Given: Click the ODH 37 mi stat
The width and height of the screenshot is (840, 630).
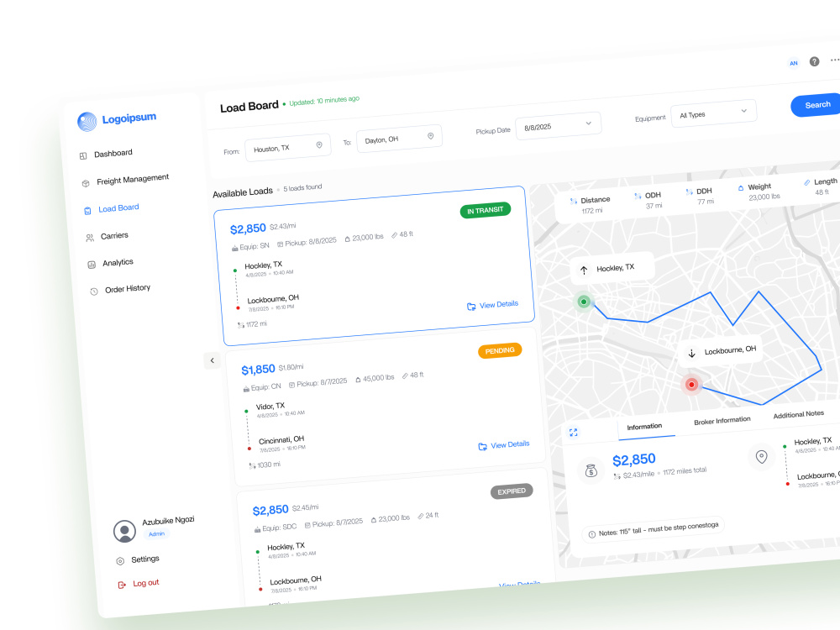Looking at the screenshot, I should 648,201.
